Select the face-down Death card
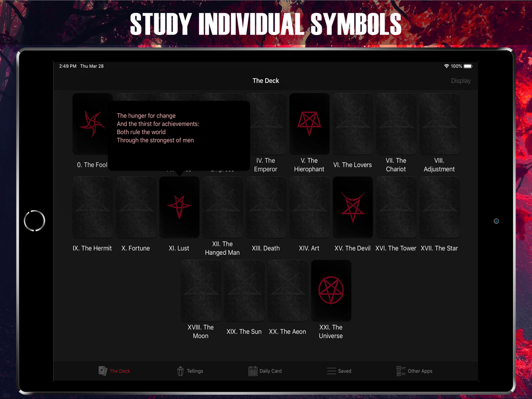 pos(265,207)
